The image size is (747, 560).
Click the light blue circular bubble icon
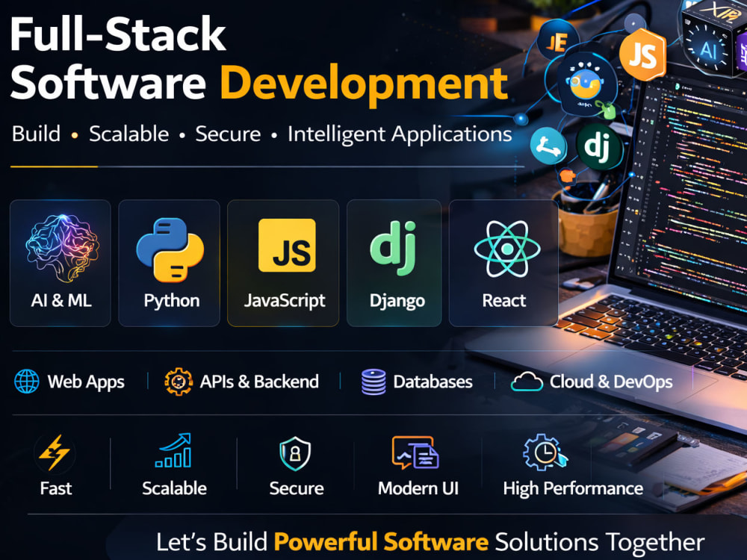(x=548, y=146)
